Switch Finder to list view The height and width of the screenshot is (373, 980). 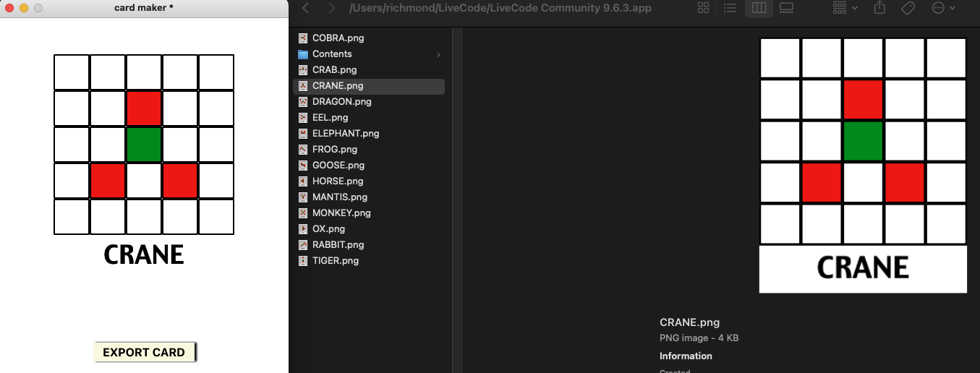[730, 8]
